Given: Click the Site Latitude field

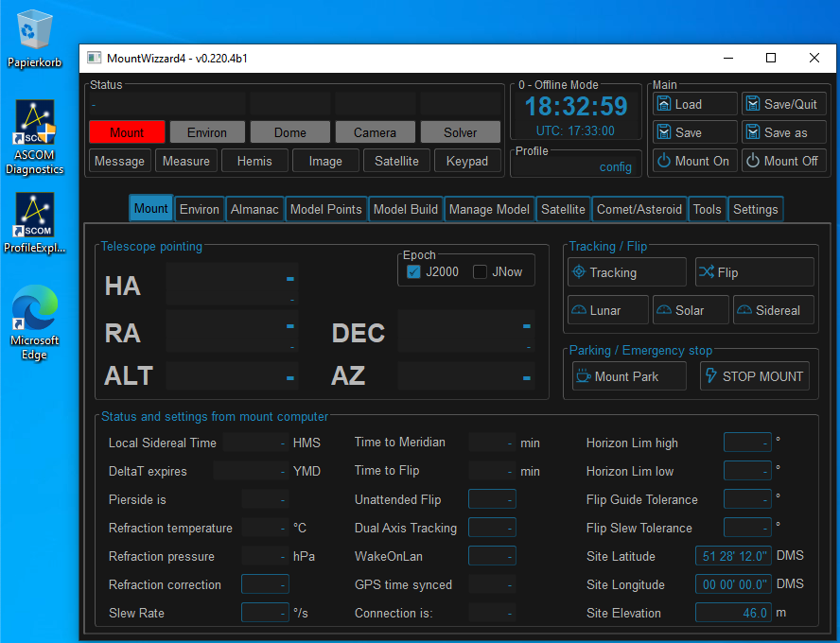Looking at the screenshot, I should [x=733, y=556].
